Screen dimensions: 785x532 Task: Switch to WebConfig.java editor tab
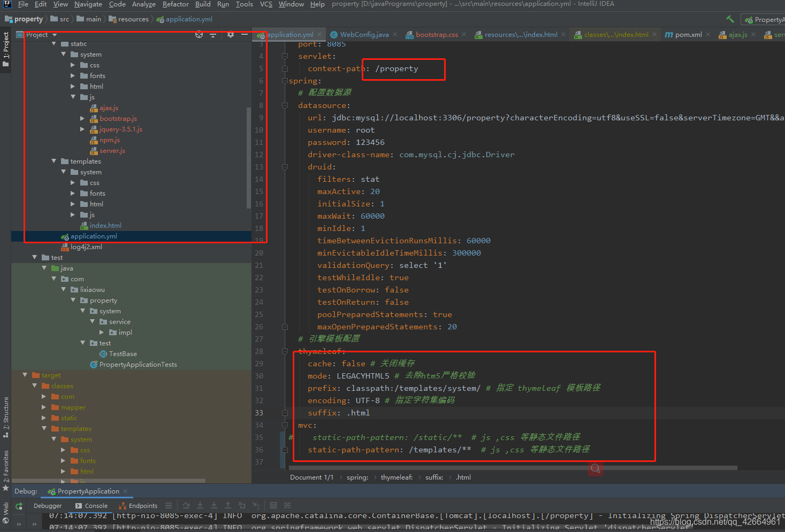point(364,35)
